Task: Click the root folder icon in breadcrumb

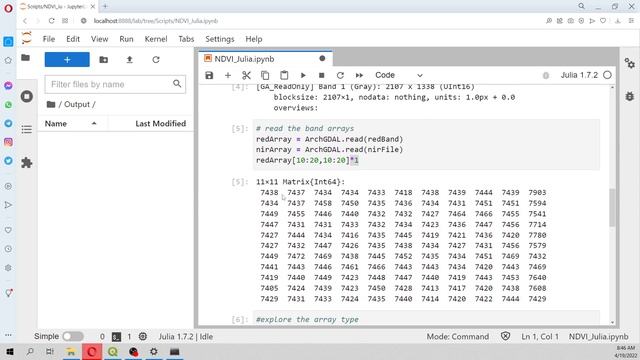Action: click(51, 104)
